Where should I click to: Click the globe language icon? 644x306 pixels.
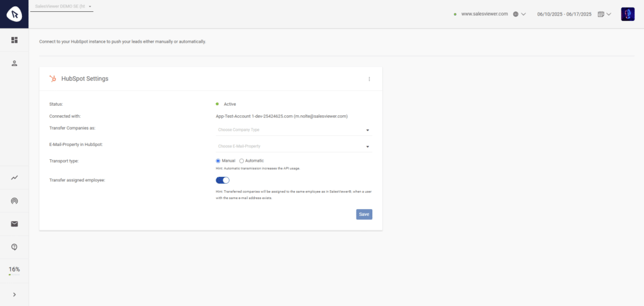click(516, 14)
